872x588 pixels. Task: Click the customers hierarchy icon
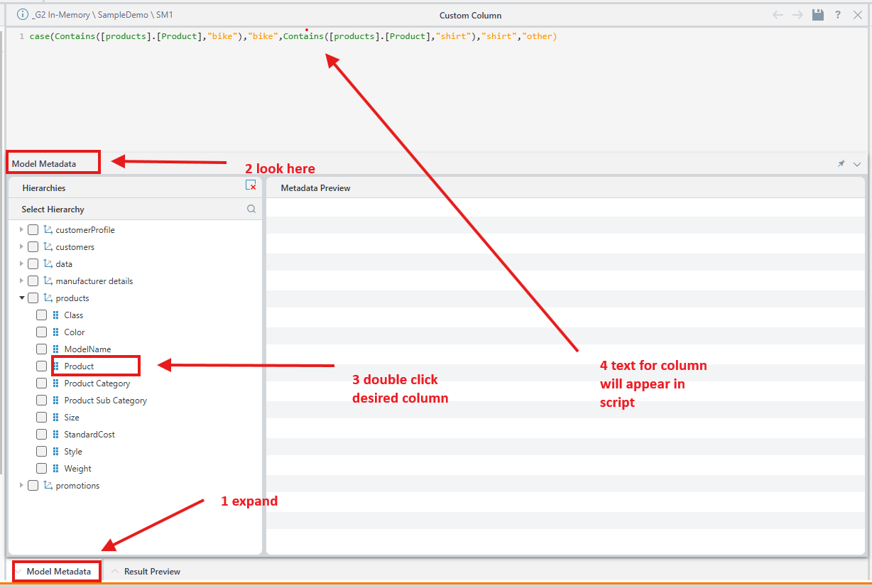pyautogui.click(x=48, y=247)
